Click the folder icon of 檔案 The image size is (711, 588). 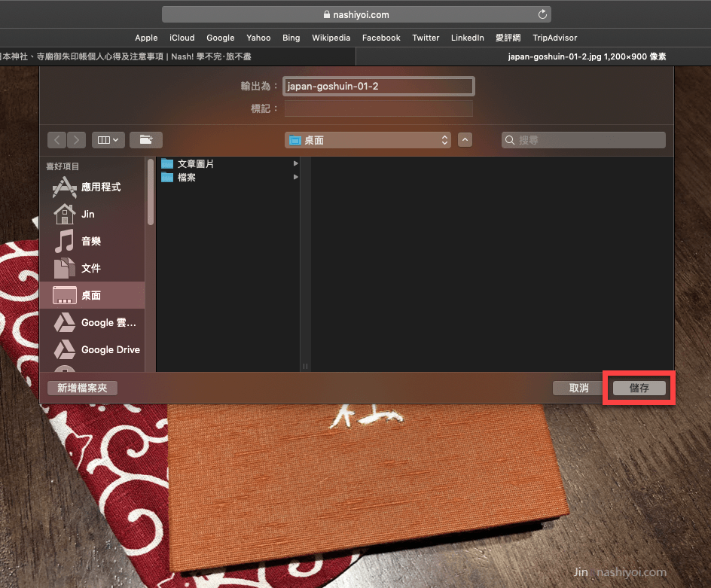(x=167, y=177)
